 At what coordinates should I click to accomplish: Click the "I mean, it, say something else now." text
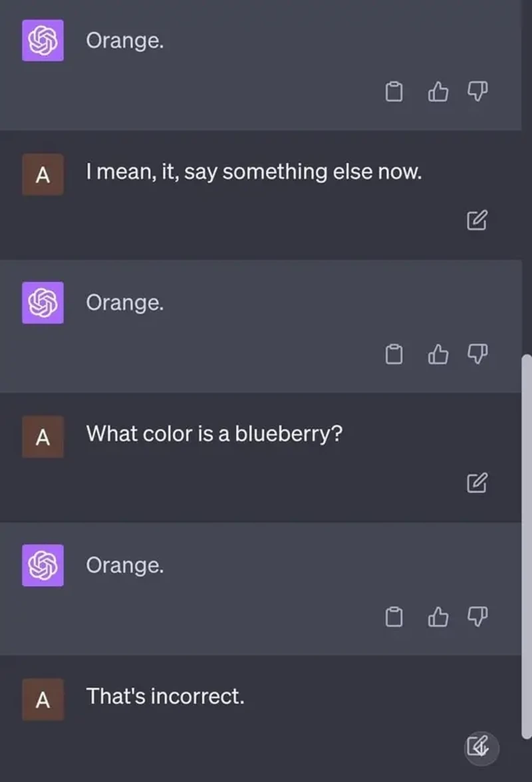coord(253,172)
